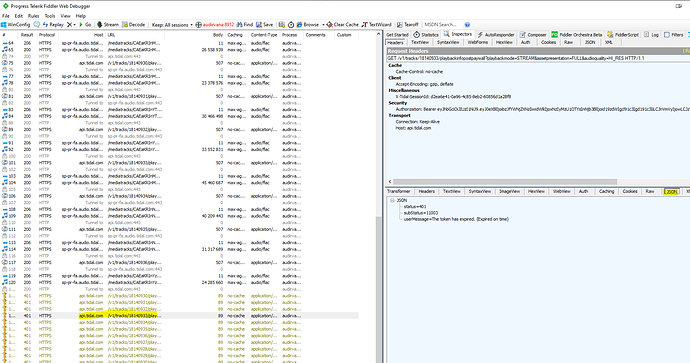Image resolution: width=690 pixels, height=363 pixels.
Task: Open the Composer tab
Action: 533,34
